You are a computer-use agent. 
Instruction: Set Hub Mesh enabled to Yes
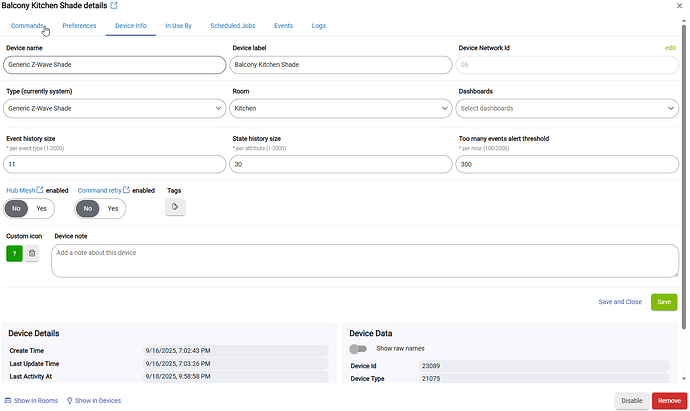[x=41, y=209]
